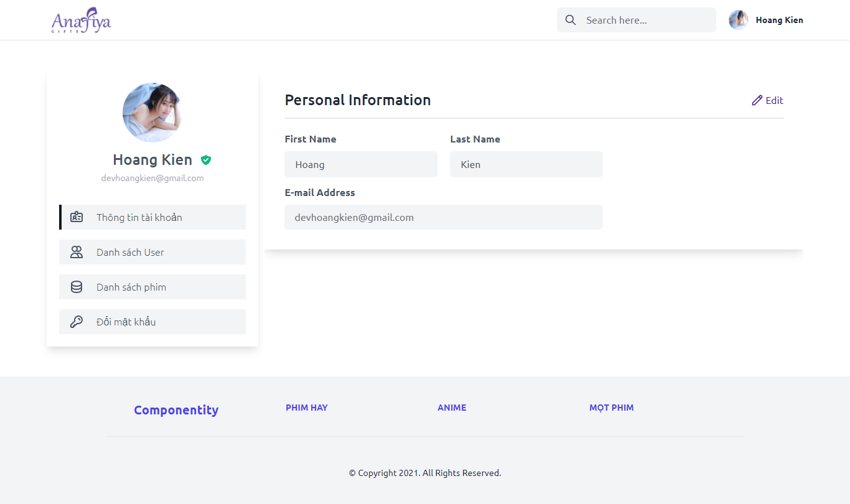This screenshot has width=850, height=504.
Task: Click Hoang Kien name in header
Action: pos(779,20)
